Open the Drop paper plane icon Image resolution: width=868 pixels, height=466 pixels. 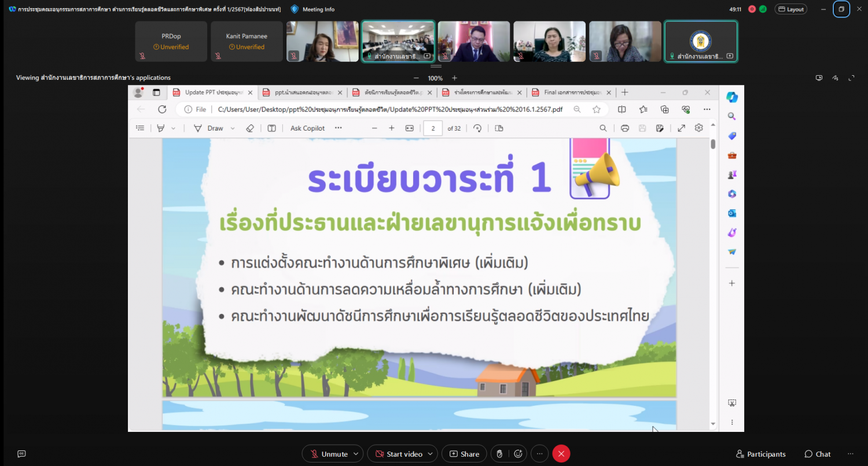(x=732, y=252)
